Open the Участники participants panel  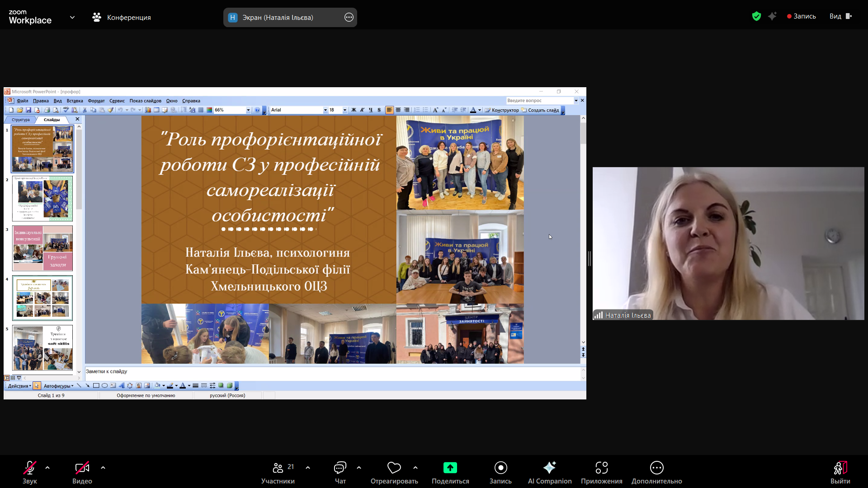(278, 468)
